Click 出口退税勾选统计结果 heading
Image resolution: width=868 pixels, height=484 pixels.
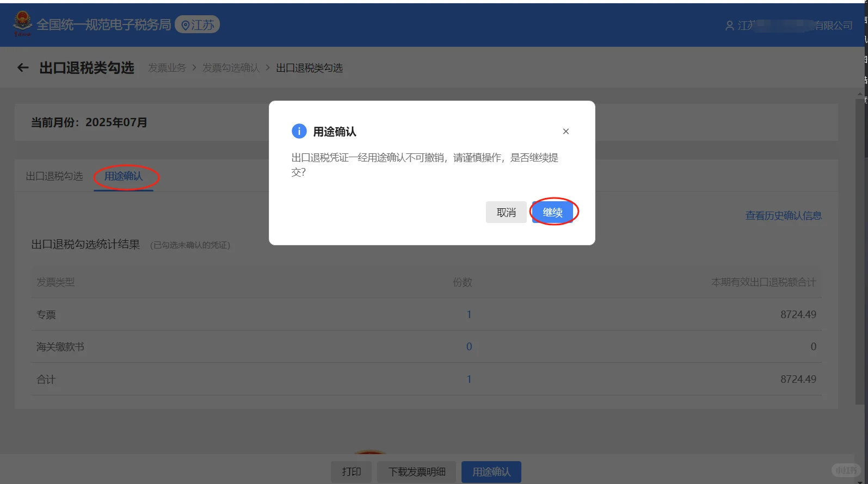tap(85, 244)
